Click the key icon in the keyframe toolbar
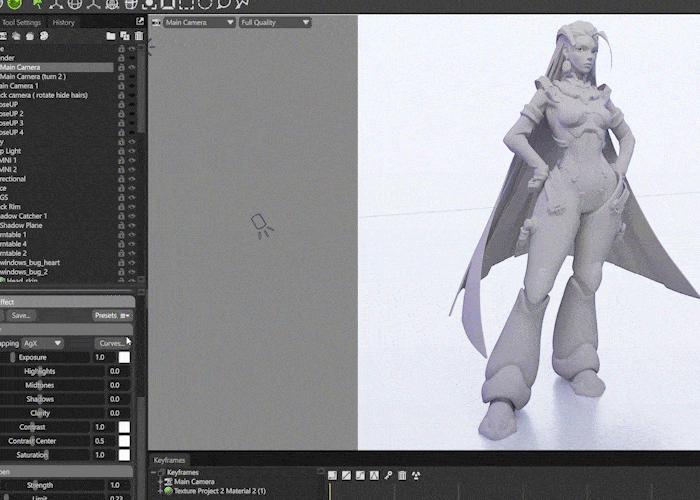The image size is (700, 500). [388, 475]
